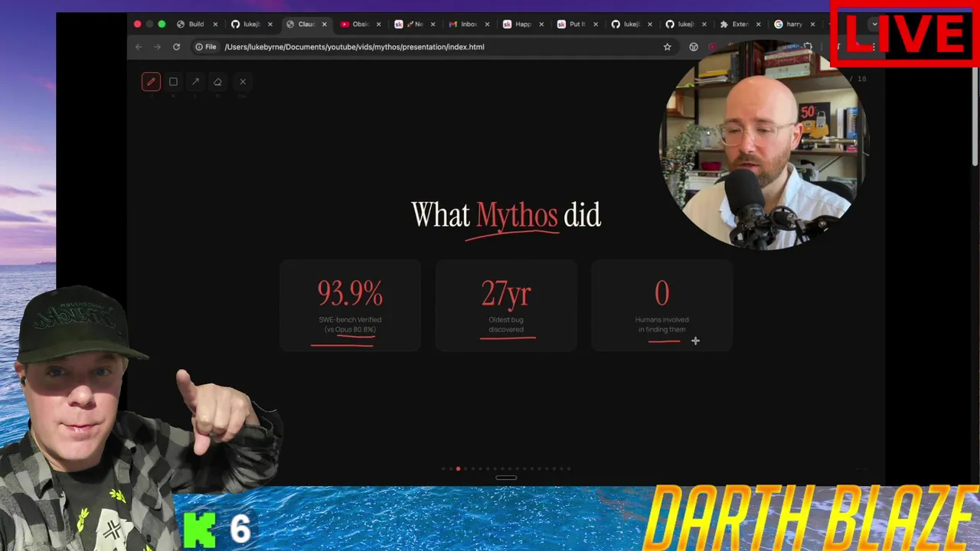Open the first extension icon after star
Image resolution: width=980 pixels, height=551 pixels.
point(694,47)
